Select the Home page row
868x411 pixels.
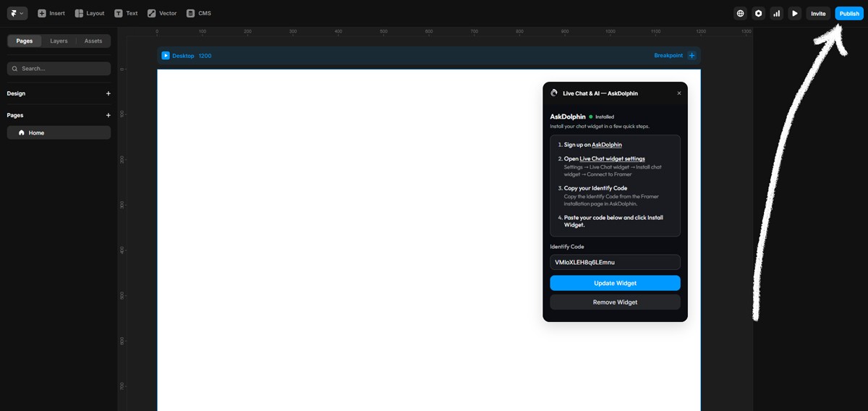[59, 132]
